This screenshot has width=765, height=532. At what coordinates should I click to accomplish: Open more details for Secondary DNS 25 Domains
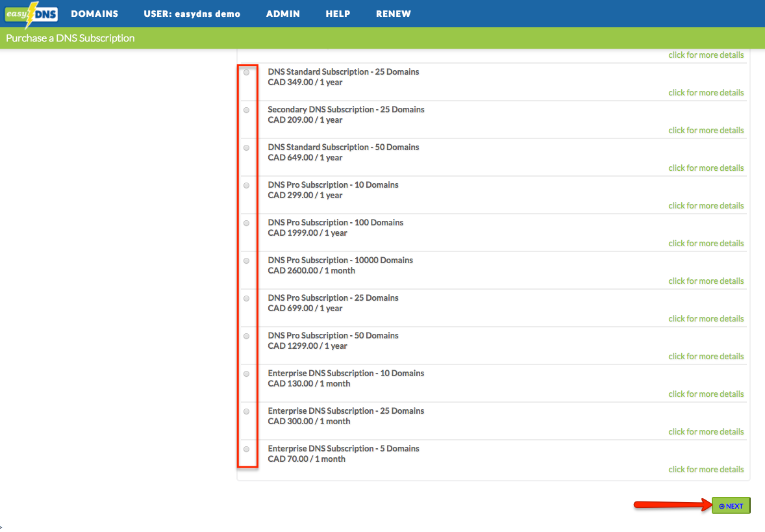coord(706,131)
